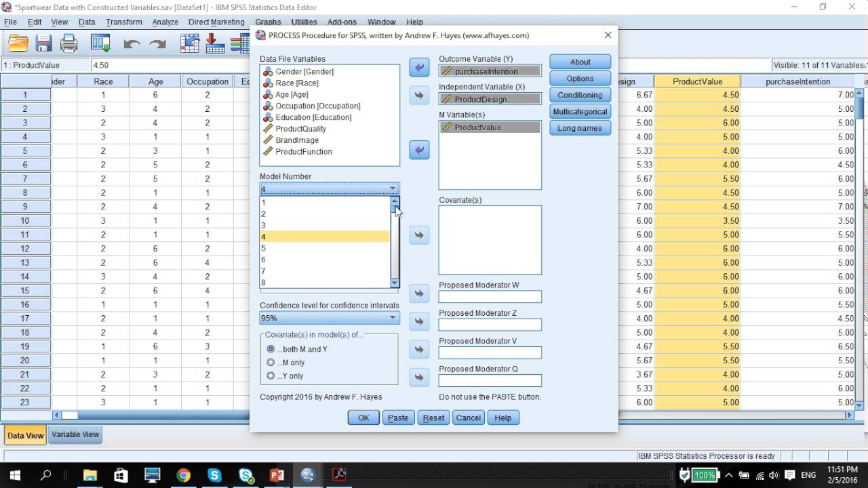Click the Proposed Moderator Z field
Image resolution: width=868 pixels, height=488 pixels.
490,325
